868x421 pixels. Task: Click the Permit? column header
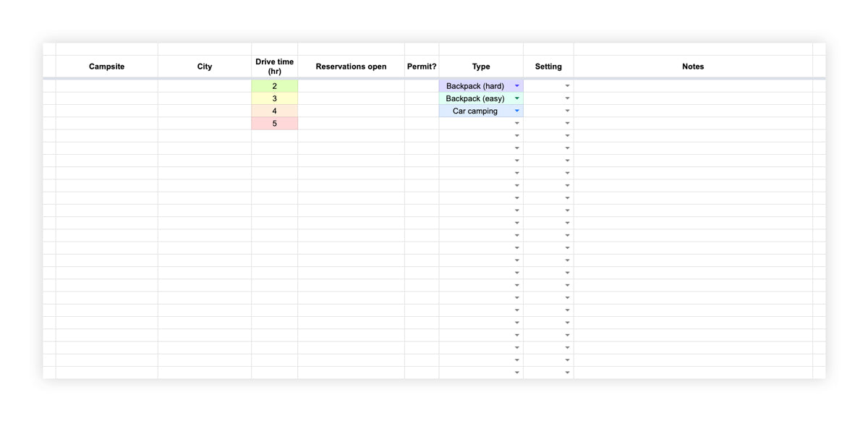coord(422,67)
